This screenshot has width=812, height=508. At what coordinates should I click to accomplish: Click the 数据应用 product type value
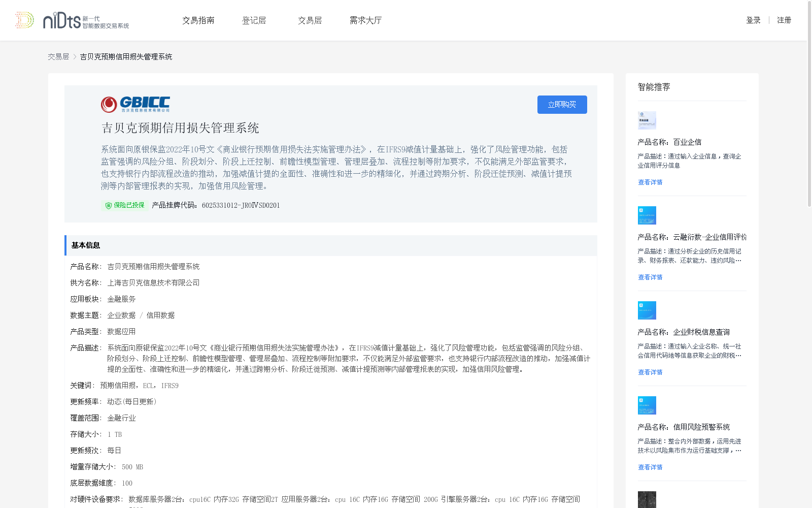pyautogui.click(x=121, y=332)
